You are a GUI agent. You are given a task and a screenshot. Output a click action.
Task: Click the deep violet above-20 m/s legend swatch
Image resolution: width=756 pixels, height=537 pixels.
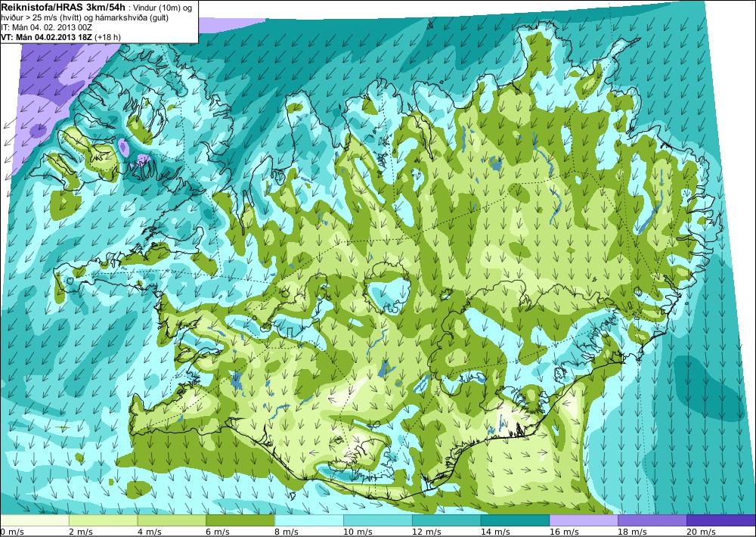[x=721, y=520]
